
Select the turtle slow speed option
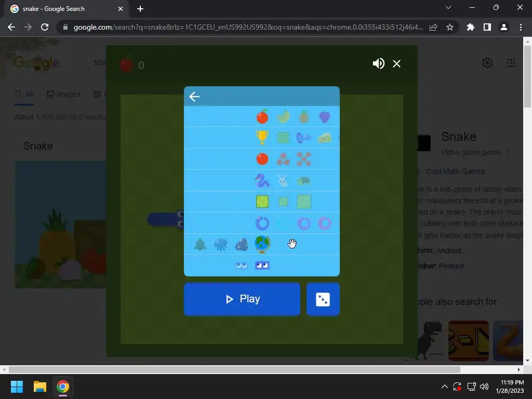tap(304, 180)
